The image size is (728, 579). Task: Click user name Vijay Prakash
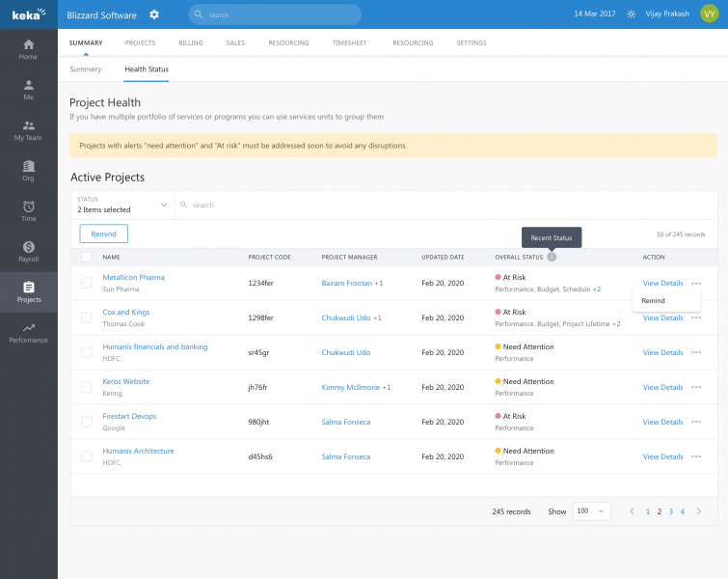pyautogui.click(x=667, y=14)
